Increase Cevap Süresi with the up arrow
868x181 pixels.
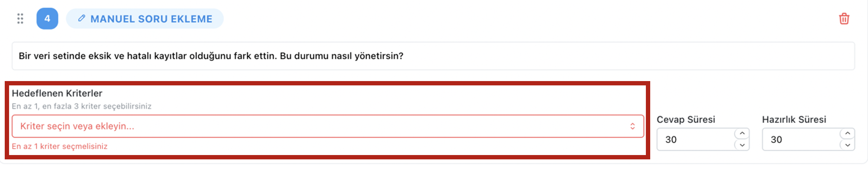(x=742, y=133)
